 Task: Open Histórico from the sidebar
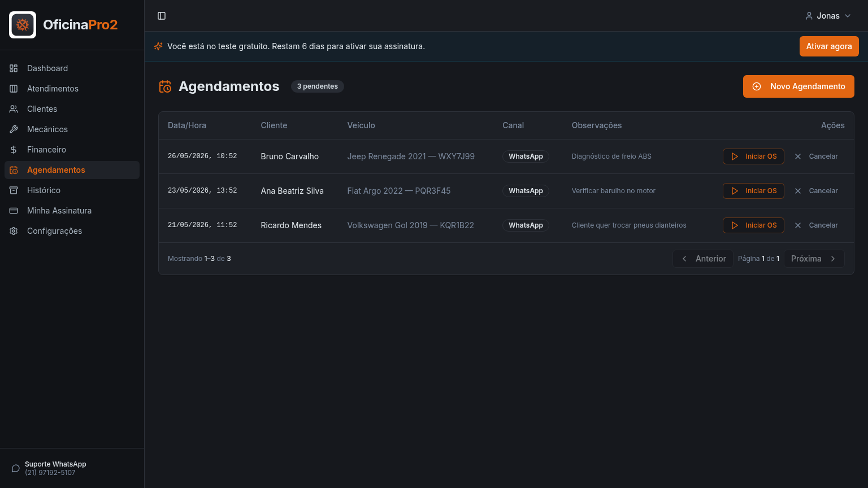[72, 190]
